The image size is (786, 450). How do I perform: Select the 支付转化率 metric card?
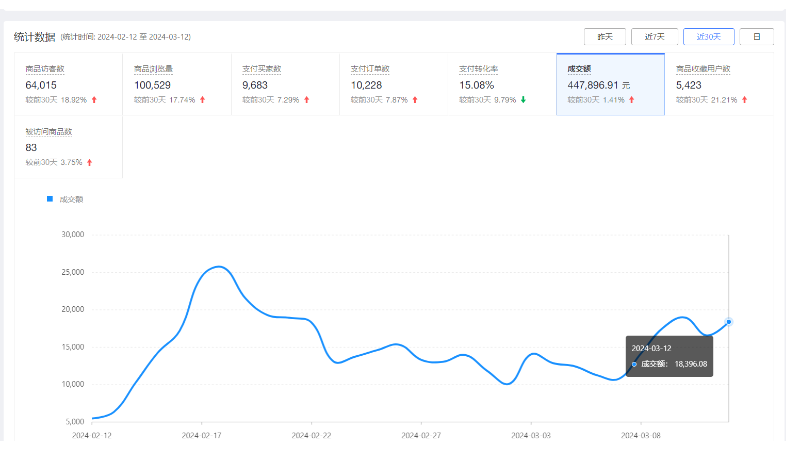point(502,84)
